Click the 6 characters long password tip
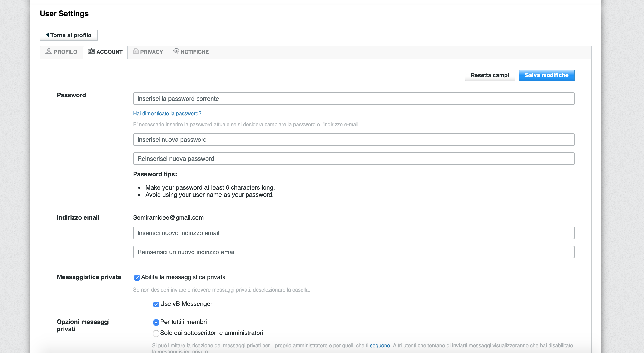 point(210,187)
